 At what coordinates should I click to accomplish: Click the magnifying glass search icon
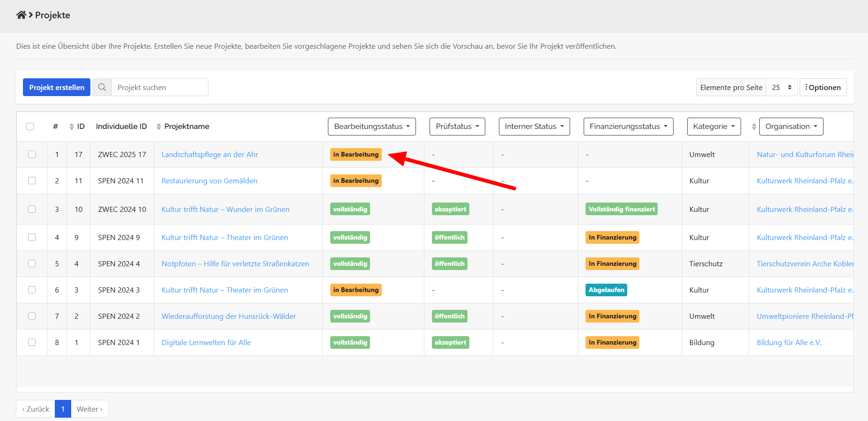pos(102,87)
